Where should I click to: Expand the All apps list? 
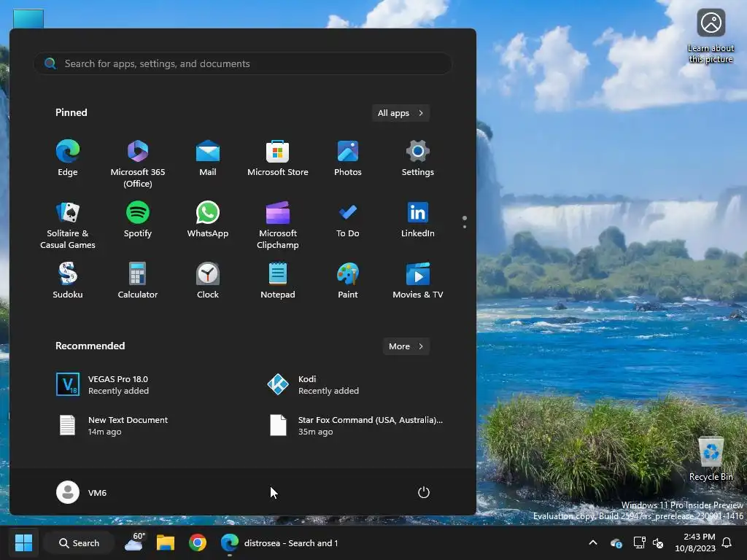pos(400,113)
